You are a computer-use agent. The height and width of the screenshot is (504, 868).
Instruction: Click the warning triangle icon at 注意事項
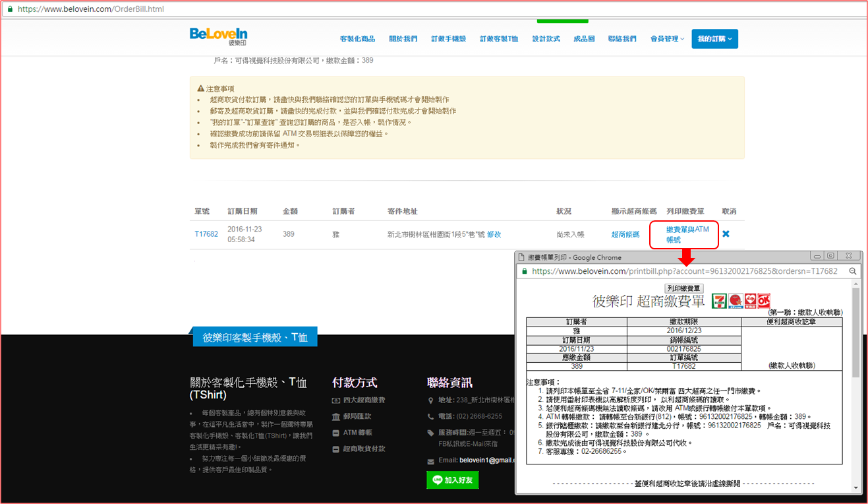tap(201, 88)
